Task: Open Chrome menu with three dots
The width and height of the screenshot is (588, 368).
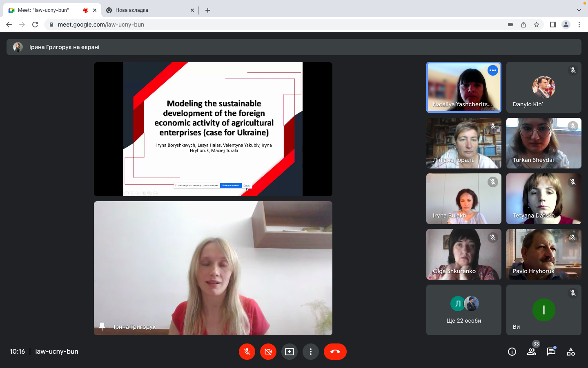Action: [x=579, y=25]
